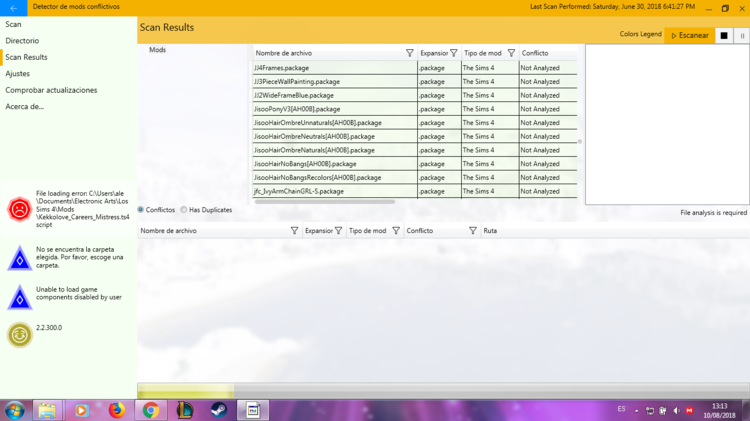Select JisooHairNoBangs[AH00B].package row
Viewport: 750px width, 421px height.
[415, 164]
